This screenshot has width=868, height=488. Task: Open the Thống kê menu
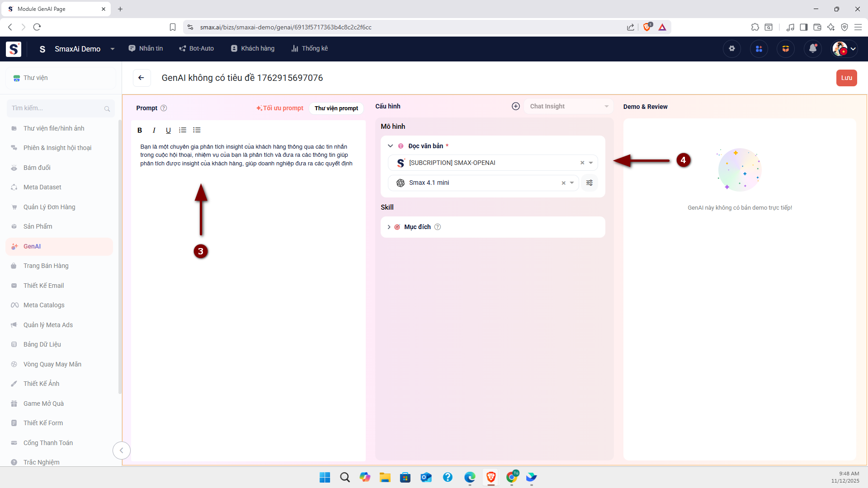tap(310, 48)
